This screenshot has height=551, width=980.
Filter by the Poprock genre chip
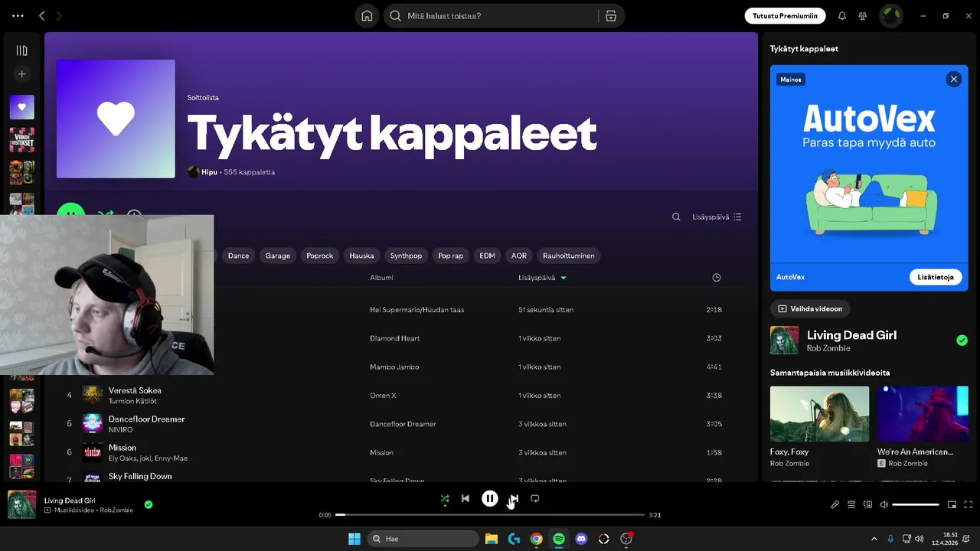click(x=320, y=256)
